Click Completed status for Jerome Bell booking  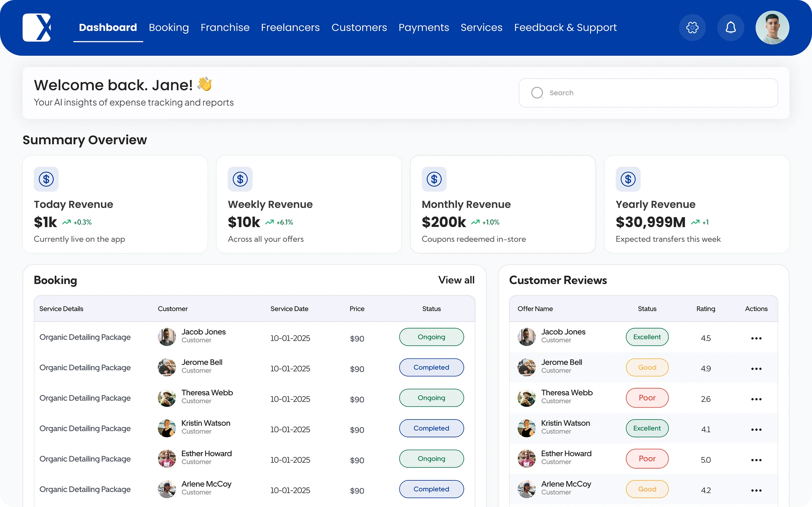[432, 368]
